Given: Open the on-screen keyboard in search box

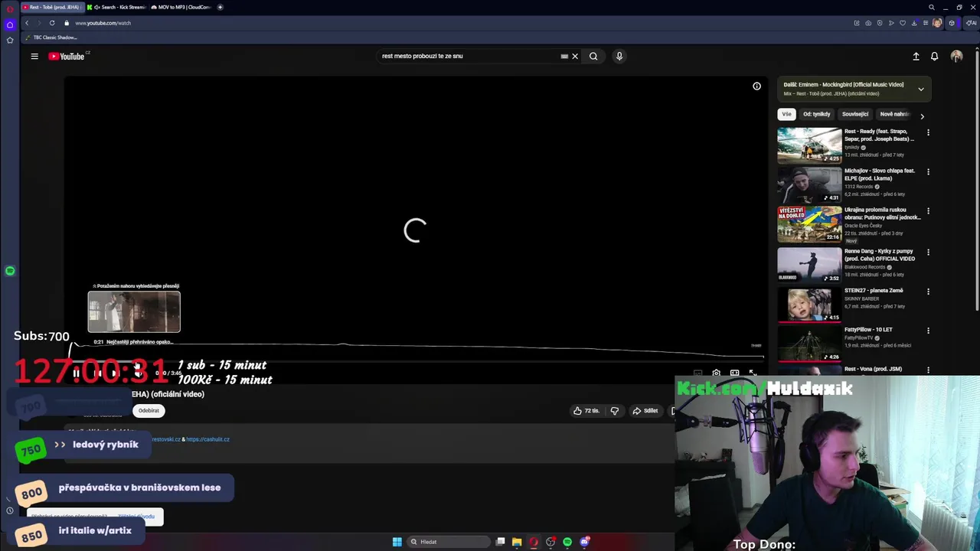Looking at the screenshot, I should pos(564,56).
